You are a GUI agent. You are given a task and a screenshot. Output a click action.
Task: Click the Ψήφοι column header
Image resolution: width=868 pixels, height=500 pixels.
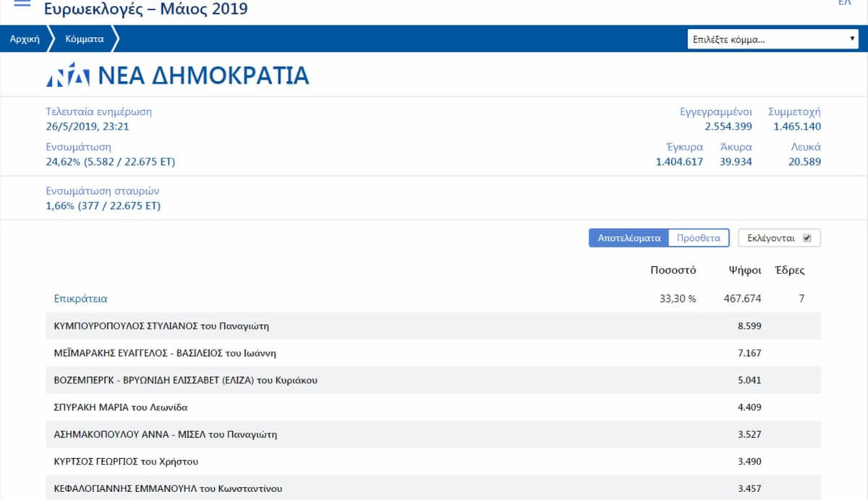[745, 271]
